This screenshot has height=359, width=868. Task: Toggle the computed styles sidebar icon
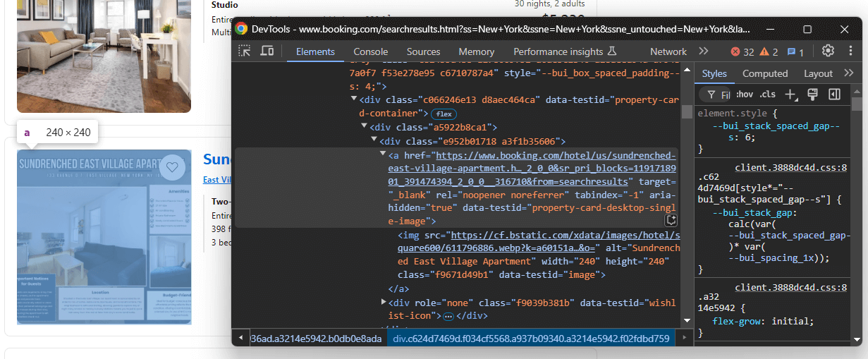834,95
